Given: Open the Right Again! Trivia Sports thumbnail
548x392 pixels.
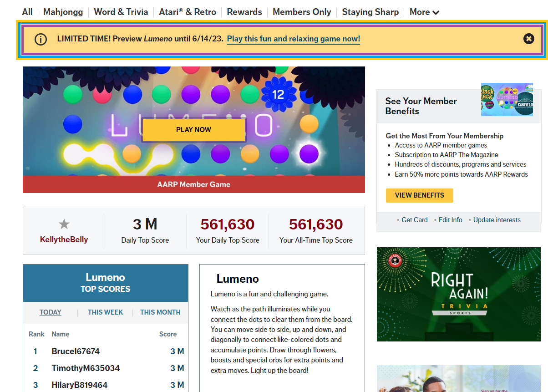Looking at the screenshot, I should pos(458,294).
